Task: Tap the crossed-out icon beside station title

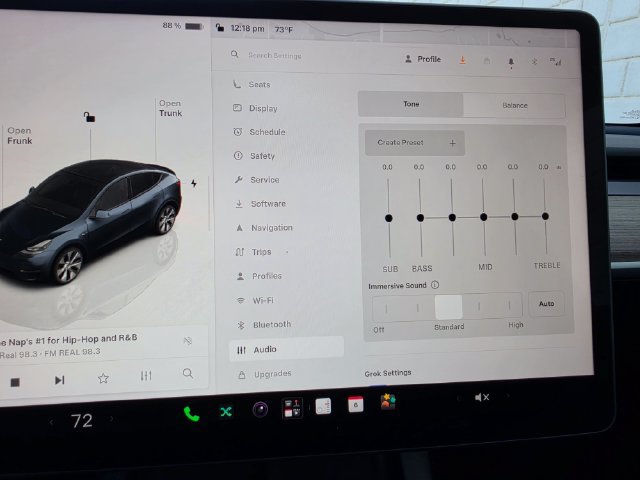Action: pos(188,341)
